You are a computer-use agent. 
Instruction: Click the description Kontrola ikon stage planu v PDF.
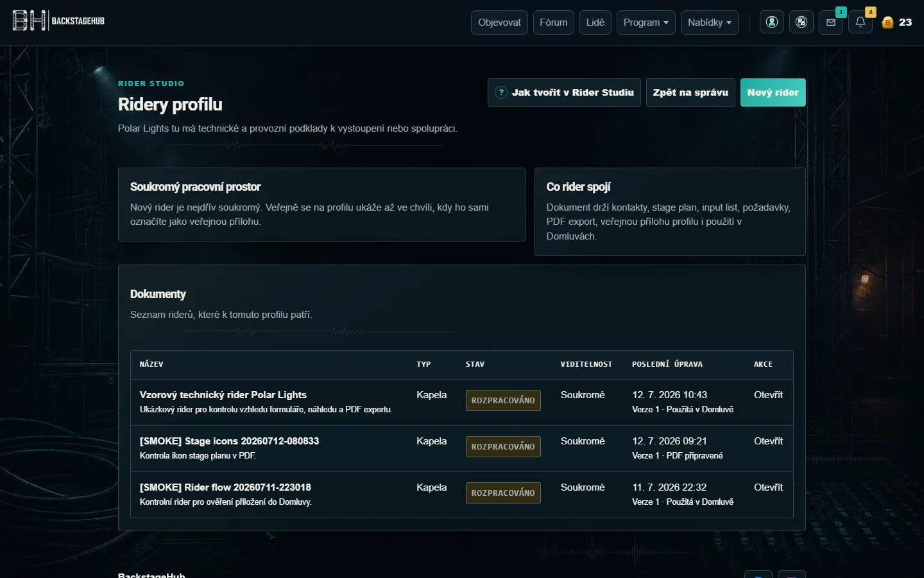[x=198, y=456]
